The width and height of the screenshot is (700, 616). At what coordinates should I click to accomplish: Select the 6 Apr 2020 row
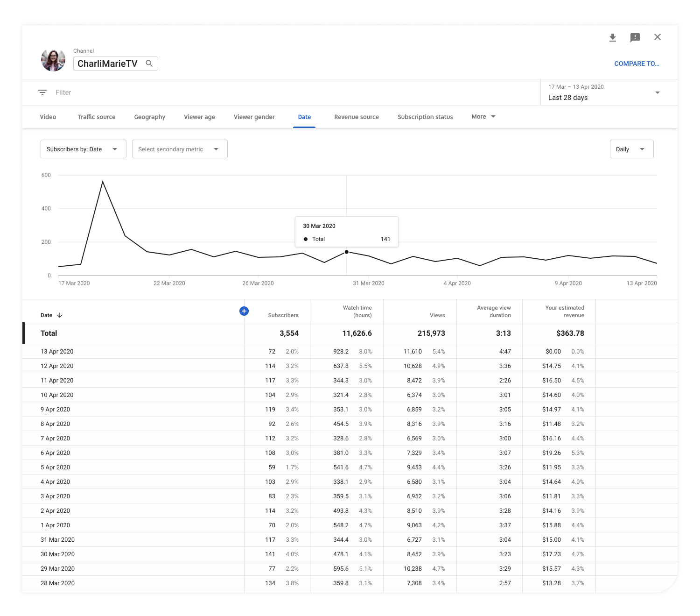point(350,453)
